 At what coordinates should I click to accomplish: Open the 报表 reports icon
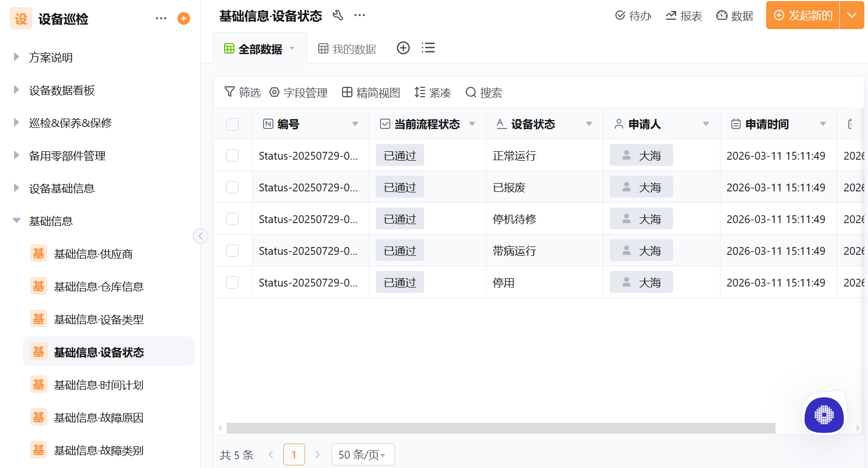pos(683,16)
